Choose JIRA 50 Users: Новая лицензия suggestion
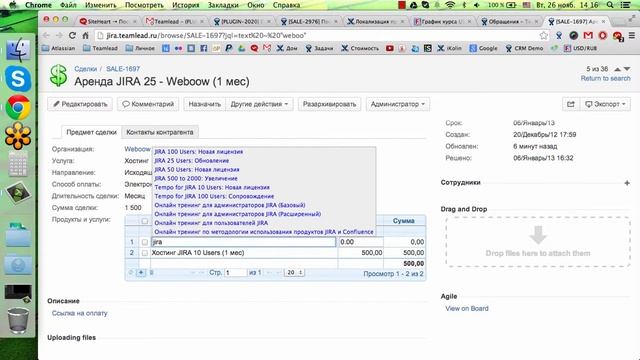 click(x=197, y=170)
